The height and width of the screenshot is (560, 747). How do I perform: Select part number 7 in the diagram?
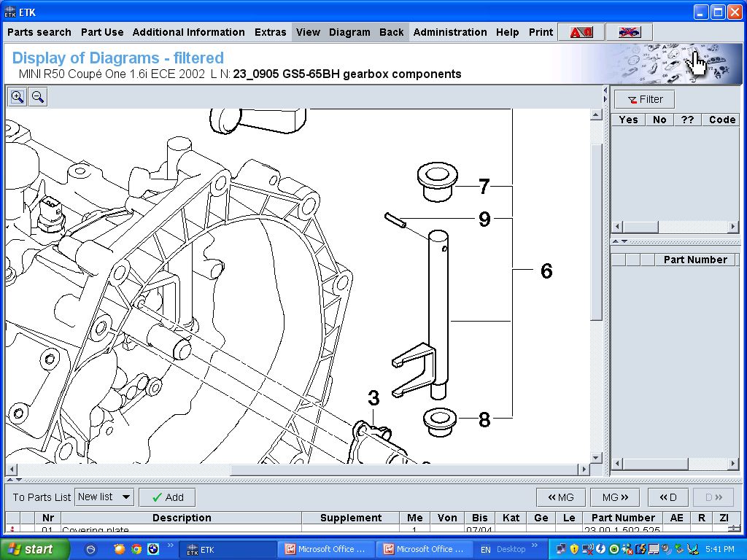pyautogui.click(x=484, y=187)
